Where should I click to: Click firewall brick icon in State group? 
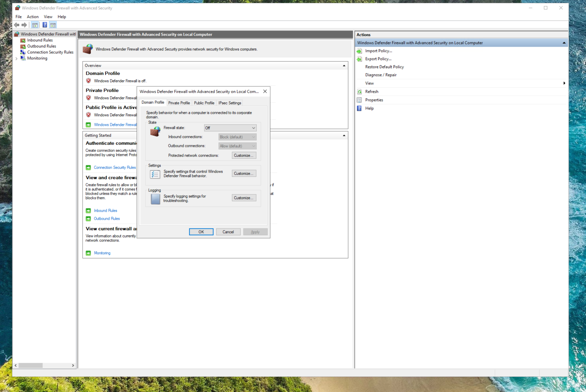click(x=155, y=131)
